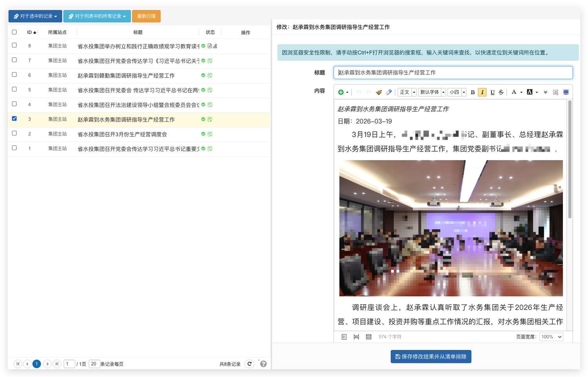Click the records-per-page input showing 20
588x377 pixels.
(x=94, y=364)
